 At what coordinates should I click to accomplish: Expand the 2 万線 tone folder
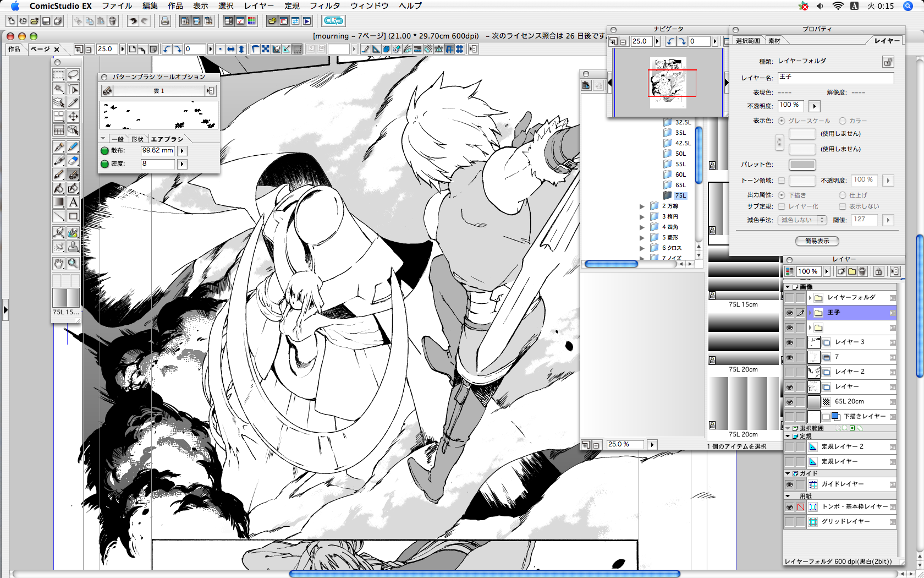tap(642, 206)
